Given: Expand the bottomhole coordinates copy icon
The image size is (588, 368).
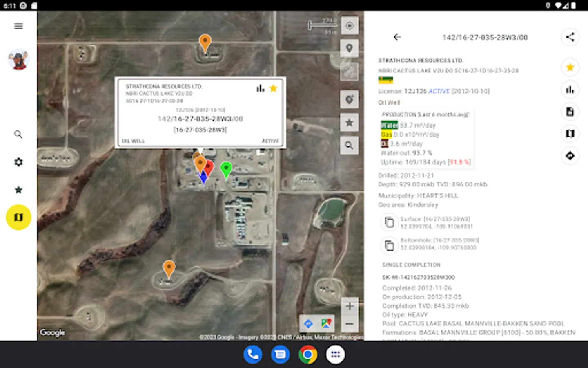Looking at the screenshot, I should 390,245.
